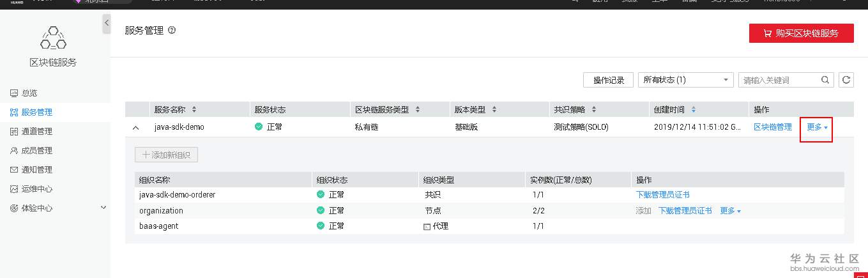This screenshot has width=868, height=278.
Task: Sort the table by 区块链服务类型
Action: pyautogui.click(x=418, y=109)
